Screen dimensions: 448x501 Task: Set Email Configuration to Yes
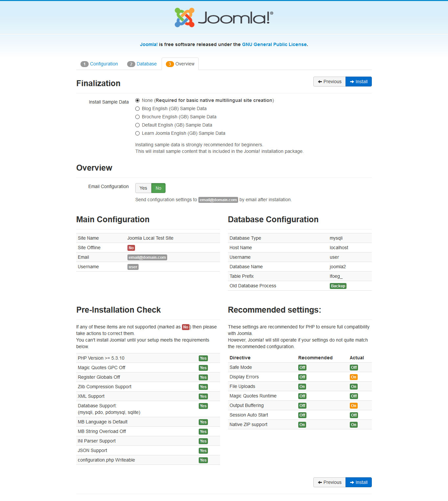tap(143, 188)
